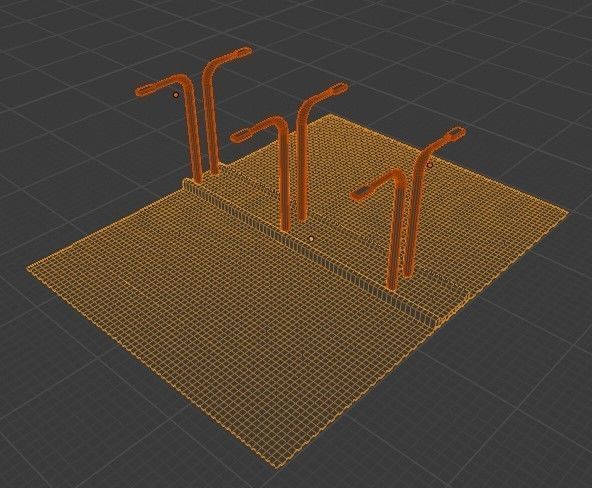The image size is (592, 488).
Task: Click the origin dot beside the front-right lamp pair
Action: point(429,165)
